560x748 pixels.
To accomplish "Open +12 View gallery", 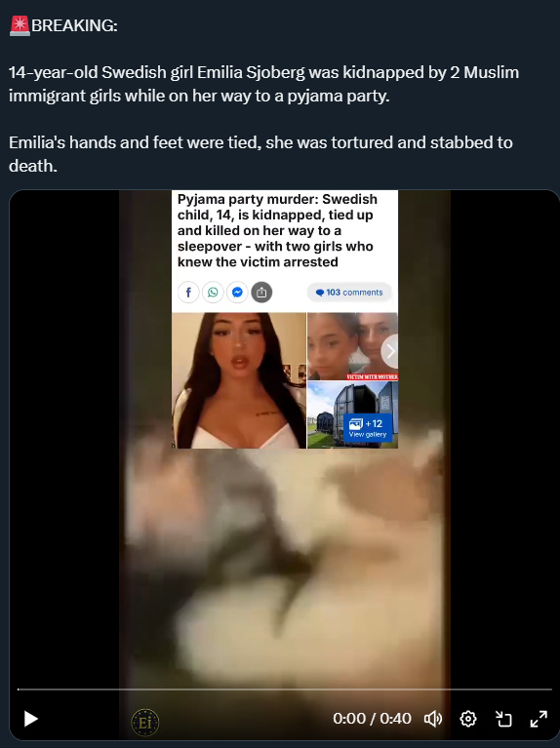I will click(x=368, y=428).
